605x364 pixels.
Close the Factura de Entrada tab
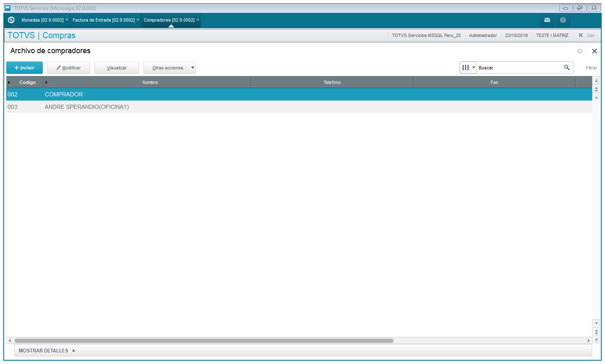[138, 20]
